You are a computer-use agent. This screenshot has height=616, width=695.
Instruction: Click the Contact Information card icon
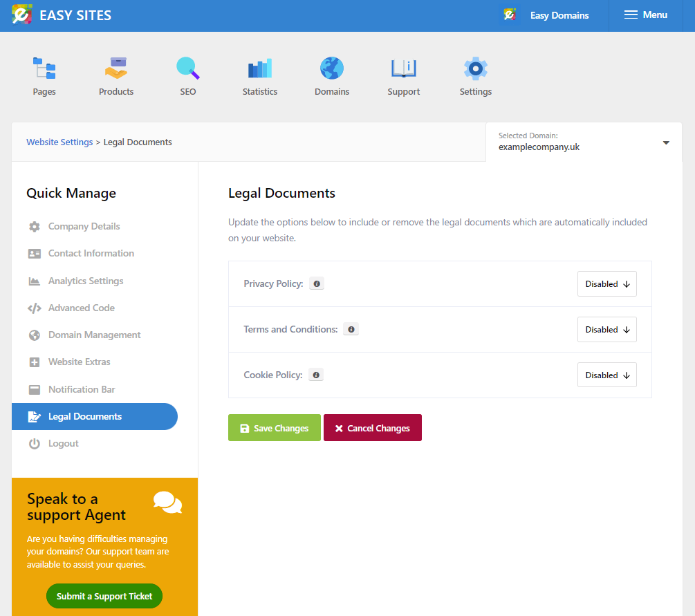click(35, 254)
